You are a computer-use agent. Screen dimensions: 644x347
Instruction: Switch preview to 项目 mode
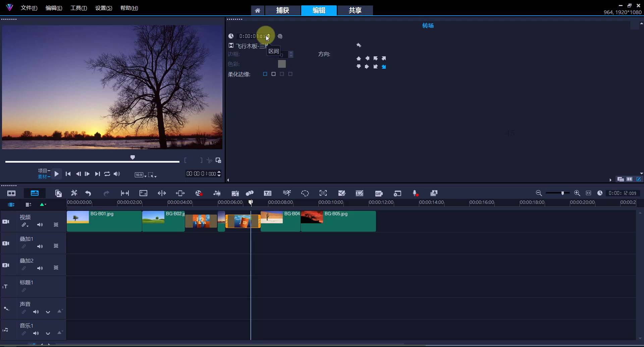click(44, 171)
